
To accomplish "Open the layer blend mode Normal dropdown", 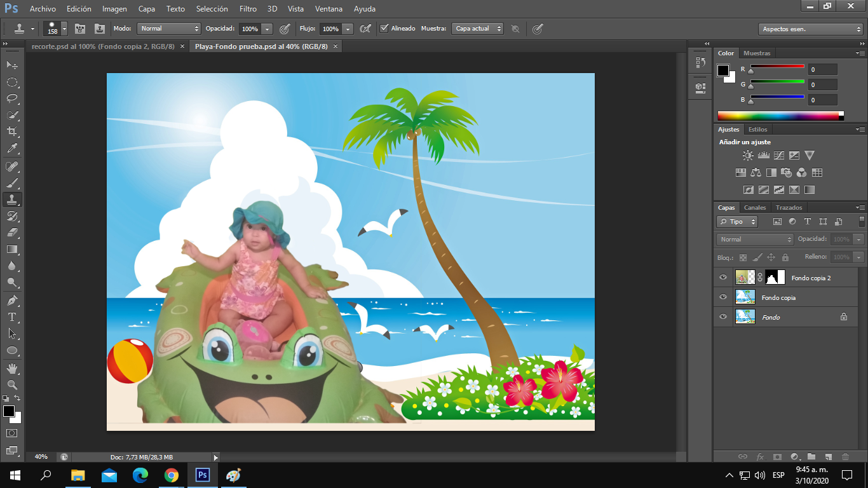I will (755, 240).
